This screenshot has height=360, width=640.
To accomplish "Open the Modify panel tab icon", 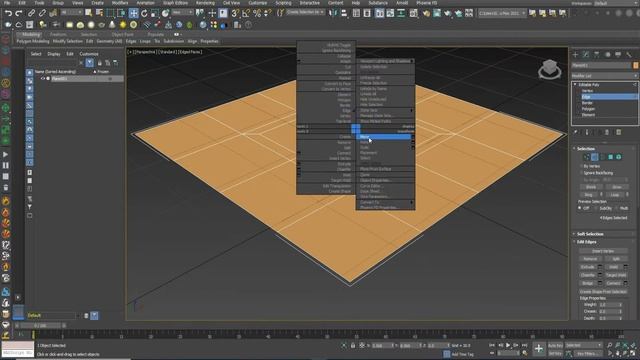I will click(586, 54).
